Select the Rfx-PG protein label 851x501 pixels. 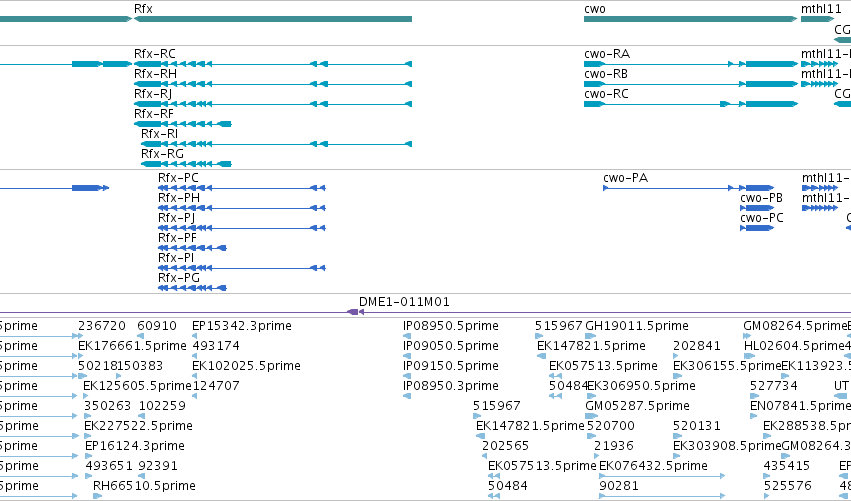coord(179,278)
